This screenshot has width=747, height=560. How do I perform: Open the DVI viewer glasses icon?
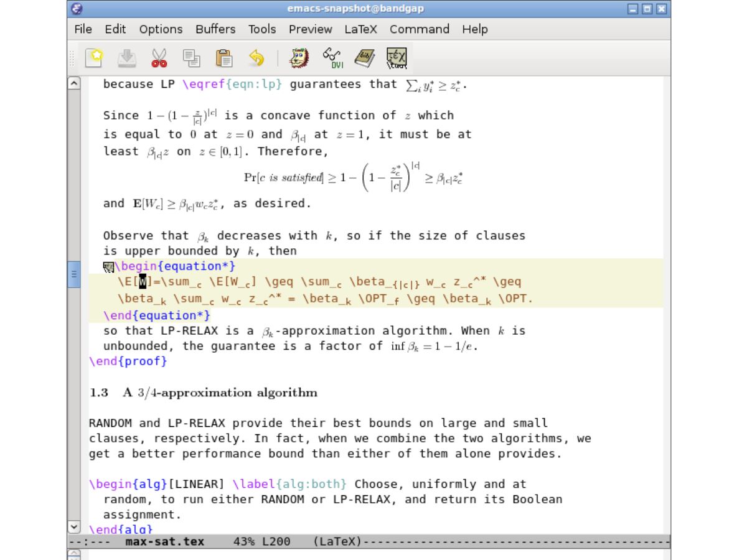tap(332, 58)
